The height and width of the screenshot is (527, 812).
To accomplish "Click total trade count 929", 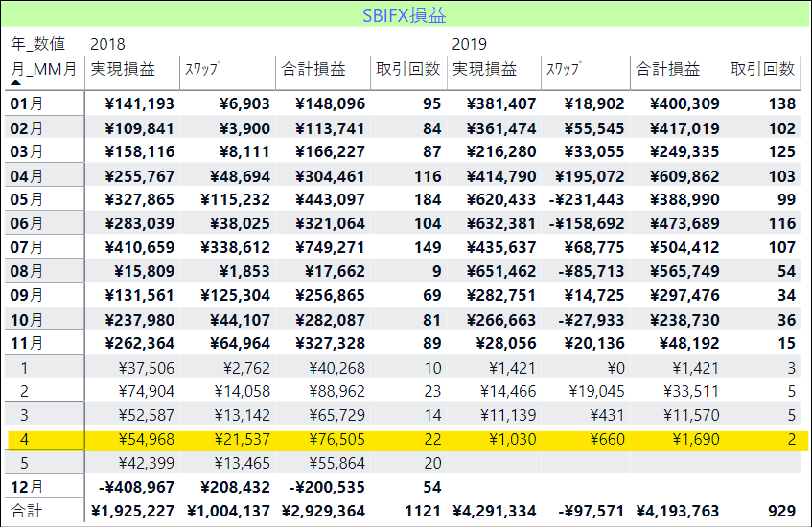I will click(x=782, y=511).
